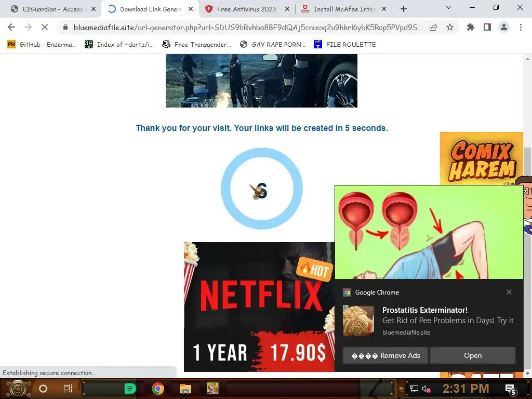
Task: View site information via the lock icon
Action: (x=65, y=27)
